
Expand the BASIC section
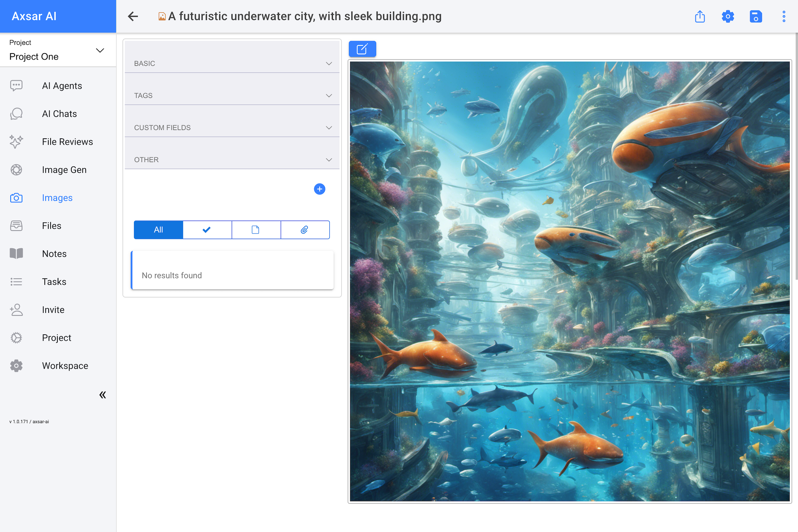(232, 64)
